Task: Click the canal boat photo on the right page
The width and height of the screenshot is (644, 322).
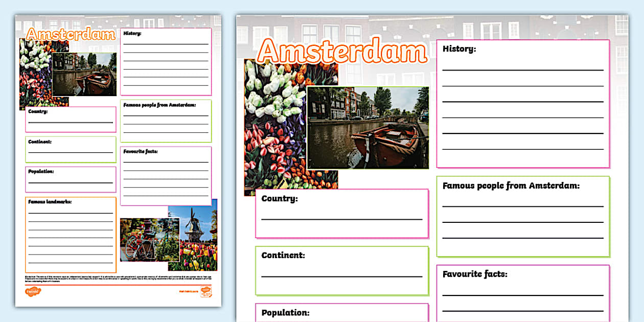Action: point(368,128)
